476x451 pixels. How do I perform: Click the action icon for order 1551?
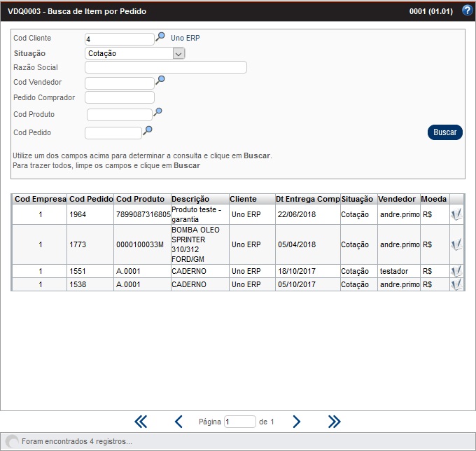[x=456, y=271]
